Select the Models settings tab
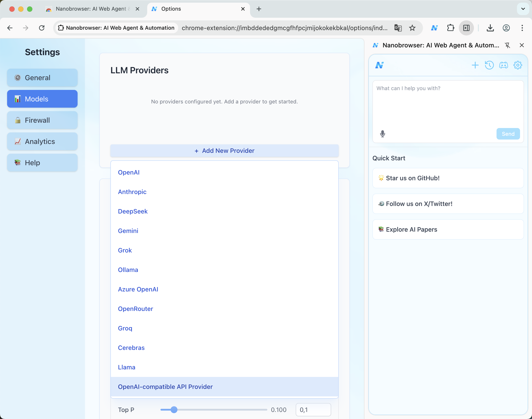The width and height of the screenshot is (532, 419). (42, 99)
